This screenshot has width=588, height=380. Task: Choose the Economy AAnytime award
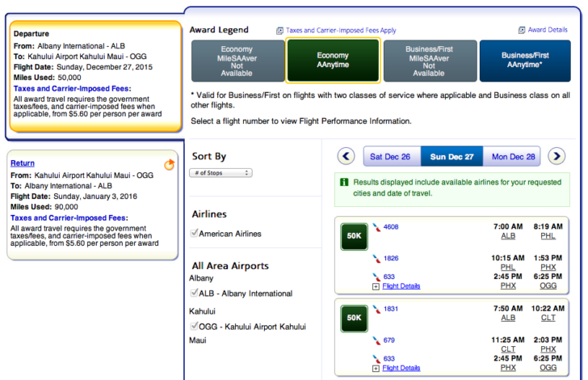pos(333,60)
